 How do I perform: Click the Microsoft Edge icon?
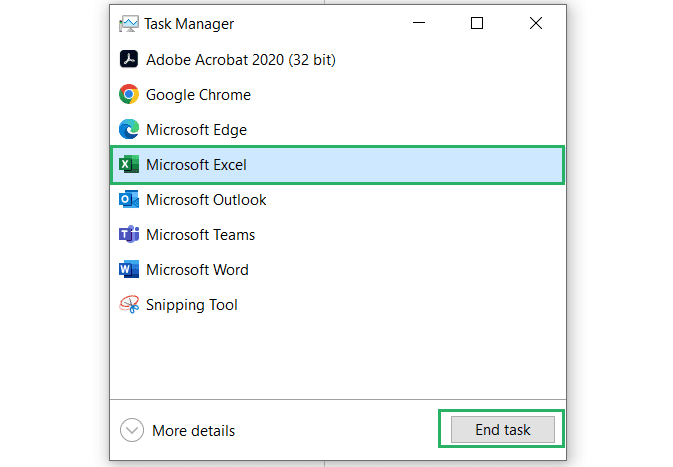(129, 130)
